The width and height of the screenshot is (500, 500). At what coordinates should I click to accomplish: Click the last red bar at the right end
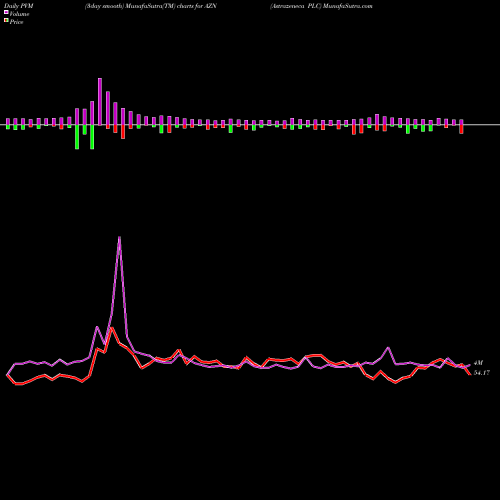point(461,129)
